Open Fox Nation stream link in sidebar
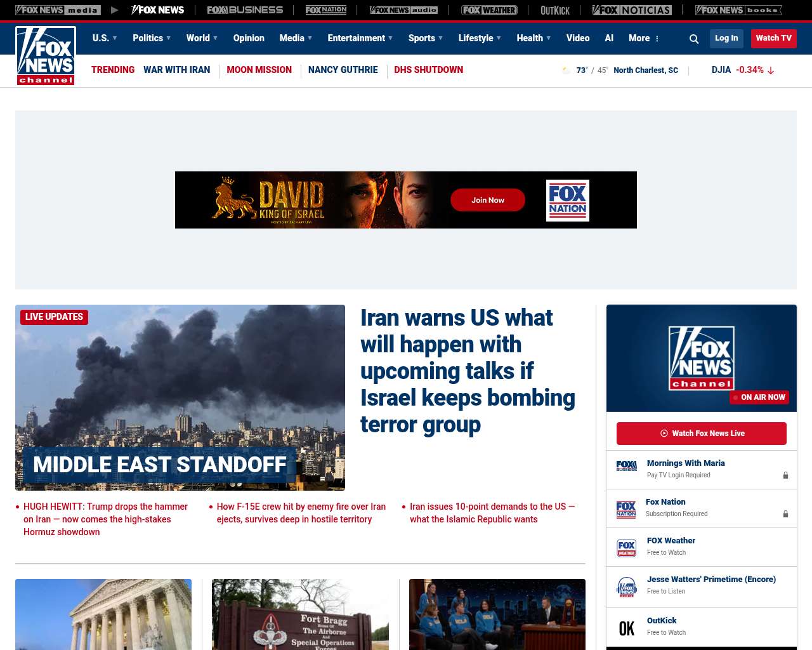 (665, 502)
